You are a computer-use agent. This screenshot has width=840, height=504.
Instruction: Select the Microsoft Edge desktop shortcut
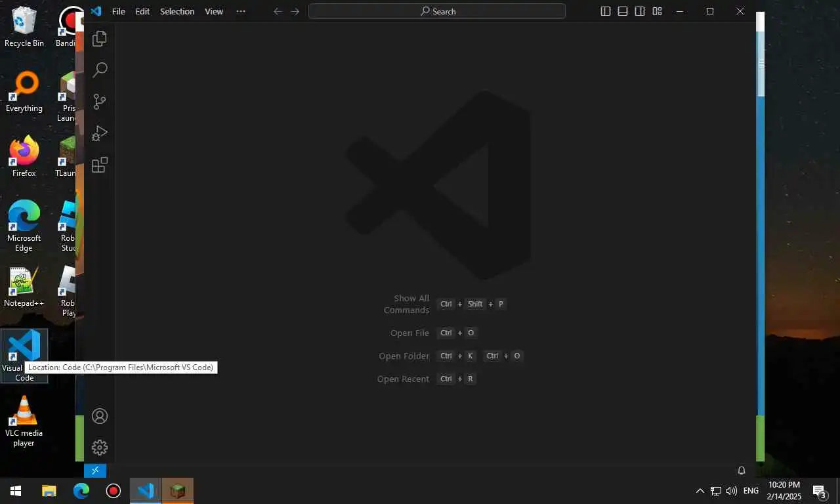click(24, 226)
